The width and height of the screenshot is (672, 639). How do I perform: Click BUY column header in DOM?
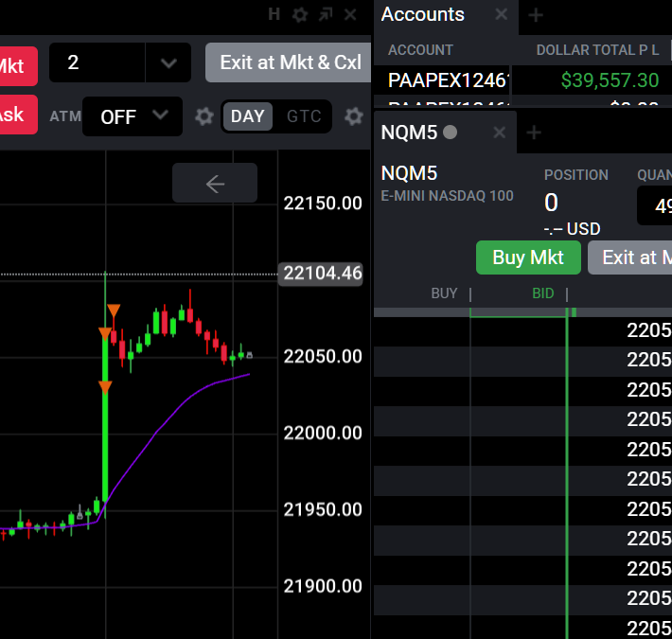point(445,293)
